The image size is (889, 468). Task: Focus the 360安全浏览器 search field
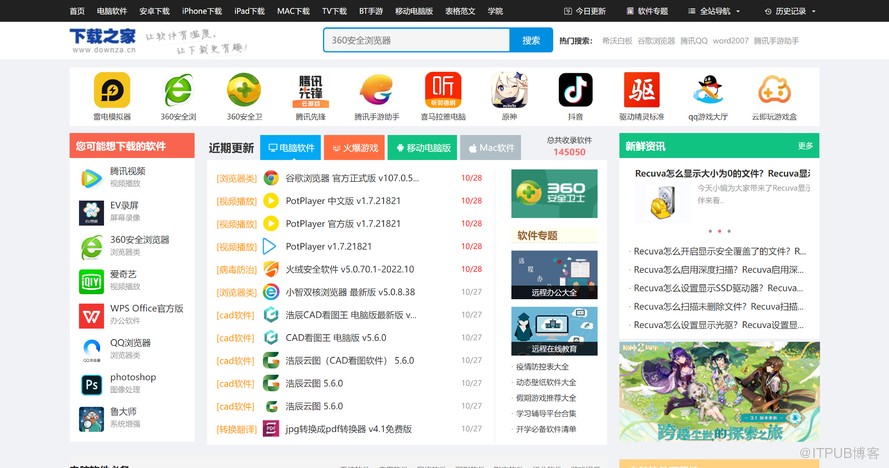click(x=417, y=40)
